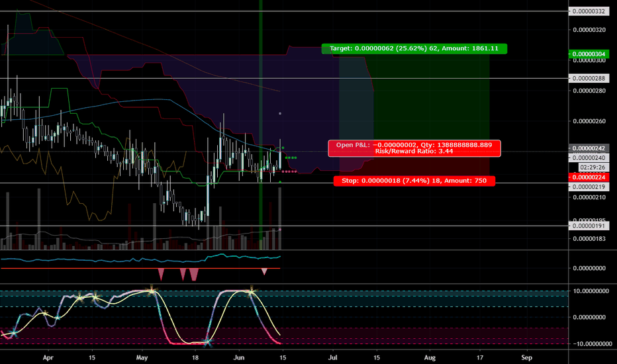This screenshot has height=364, width=617.
Task: Click the Jun label on the time axis
Action: tap(239, 357)
